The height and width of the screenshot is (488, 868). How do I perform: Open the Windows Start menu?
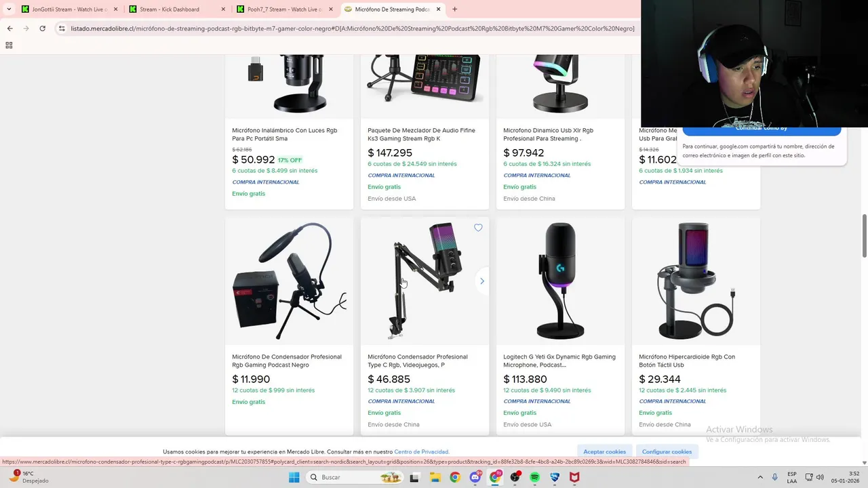[294, 477]
